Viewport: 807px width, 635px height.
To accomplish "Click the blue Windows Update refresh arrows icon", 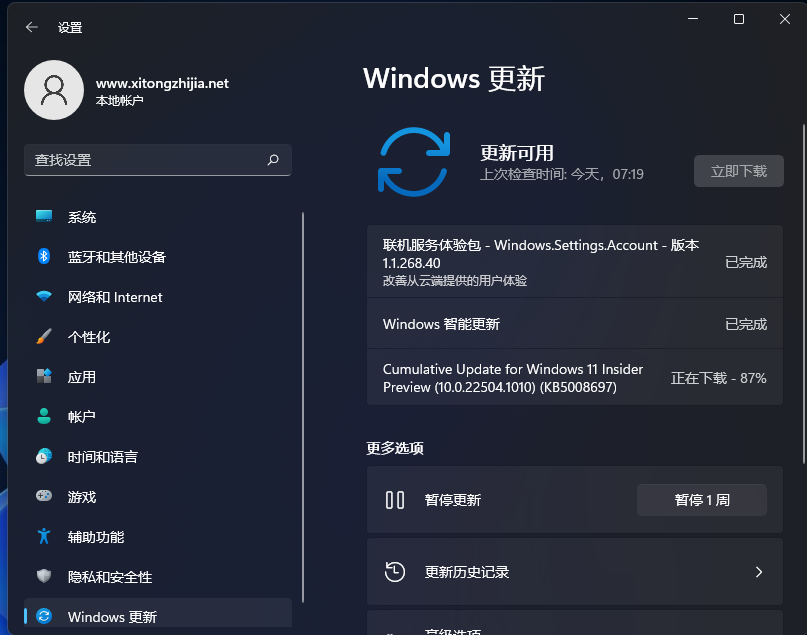I will click(x=414, y=162).
